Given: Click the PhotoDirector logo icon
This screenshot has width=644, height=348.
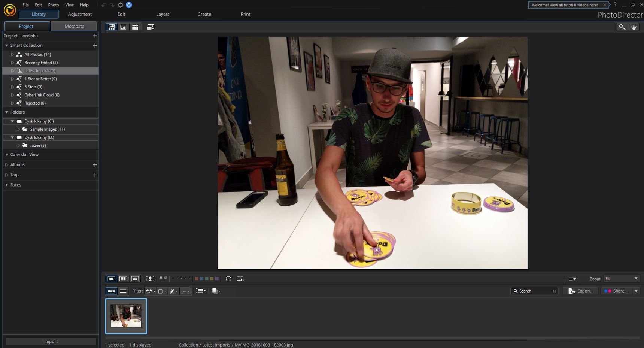Looking at the screenshot, I should [x=10, y=10].
